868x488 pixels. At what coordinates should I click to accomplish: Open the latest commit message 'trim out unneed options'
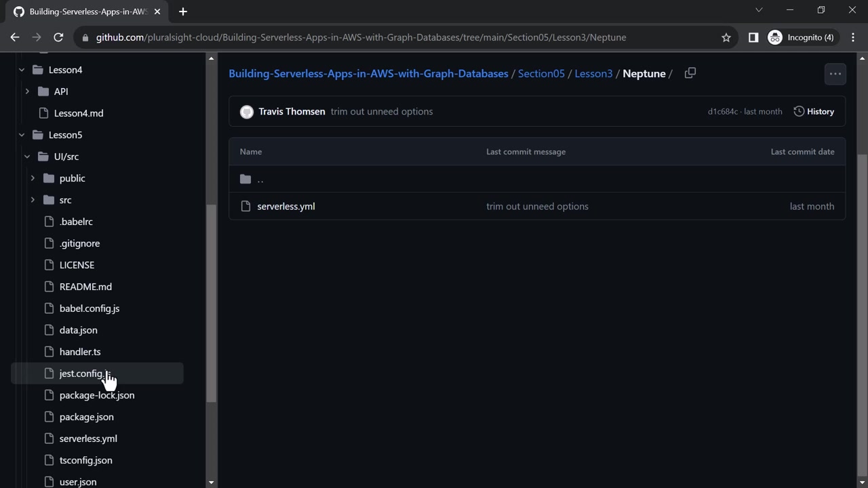(x=382, y=111)
